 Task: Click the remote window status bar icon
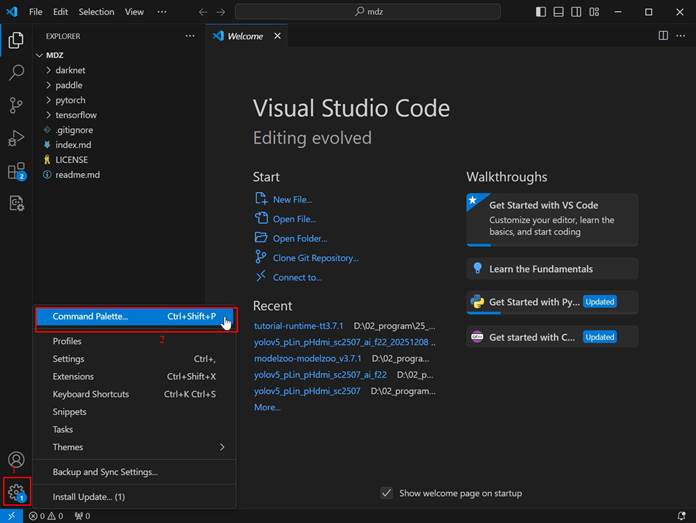[12, 516]
